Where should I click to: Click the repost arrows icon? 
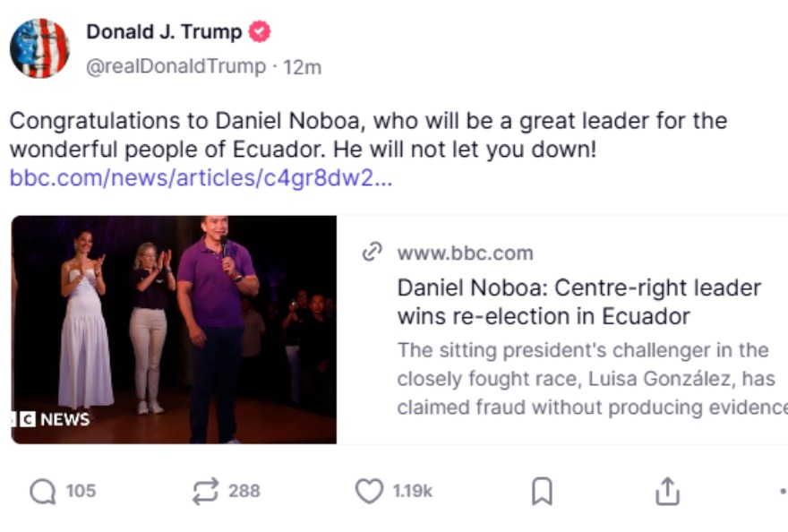[x=205, y=491]
